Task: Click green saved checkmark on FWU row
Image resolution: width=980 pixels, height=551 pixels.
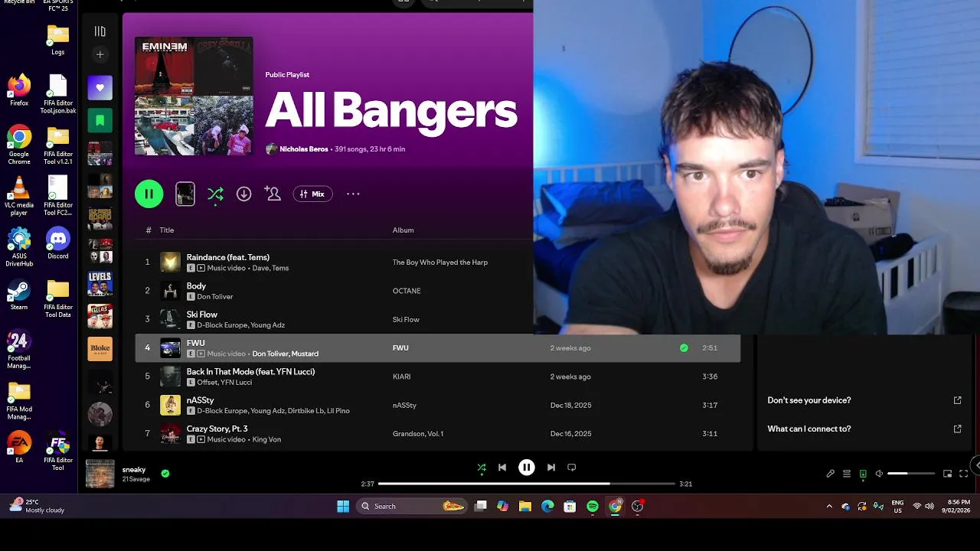Action: click(684, 348)
